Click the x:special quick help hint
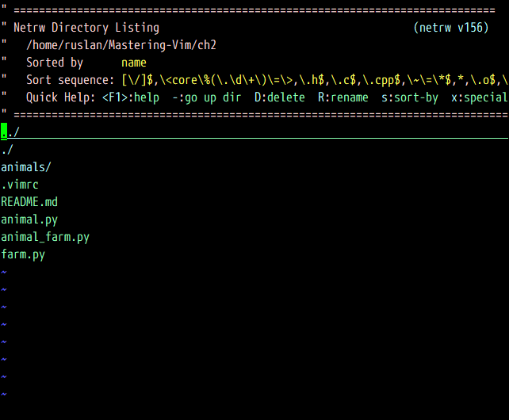The image size is (509, 420). pyautogui.click(x=479, y=97)
